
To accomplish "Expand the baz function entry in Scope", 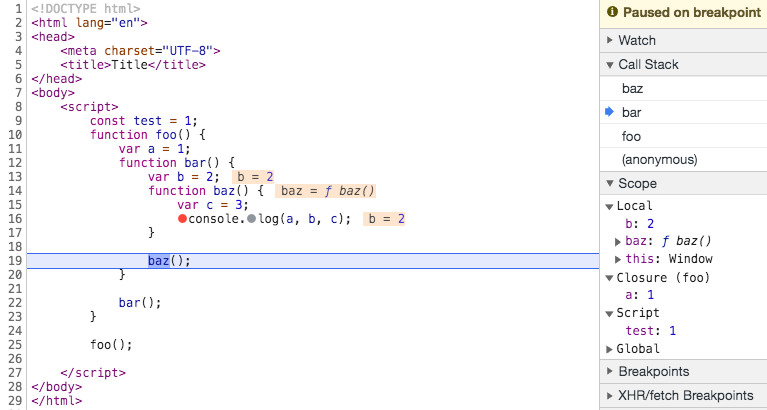I will tap(618, 241).
